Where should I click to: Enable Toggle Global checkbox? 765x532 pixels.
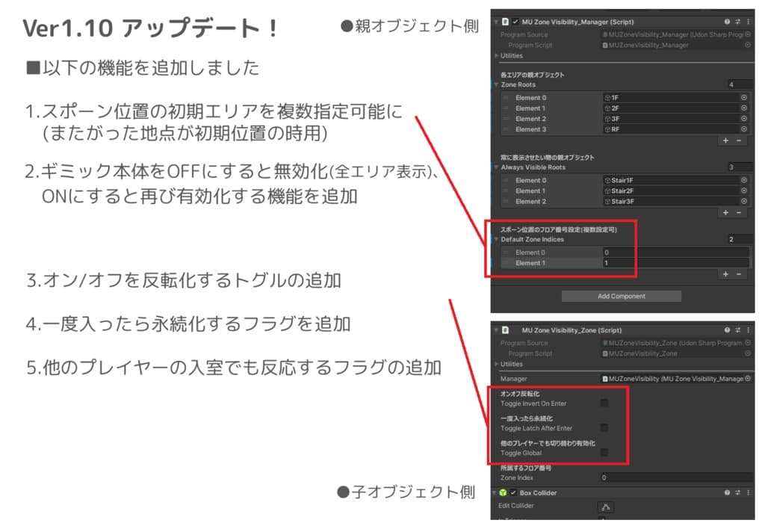pyautogui.click(x=604, y=453)
